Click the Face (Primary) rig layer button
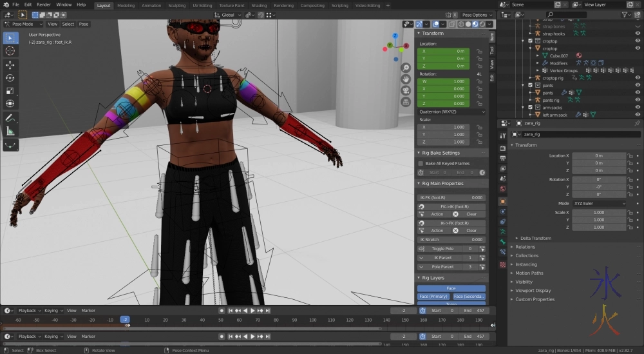Viewport: 644px width, 354px height. click(x=434, y=297)
